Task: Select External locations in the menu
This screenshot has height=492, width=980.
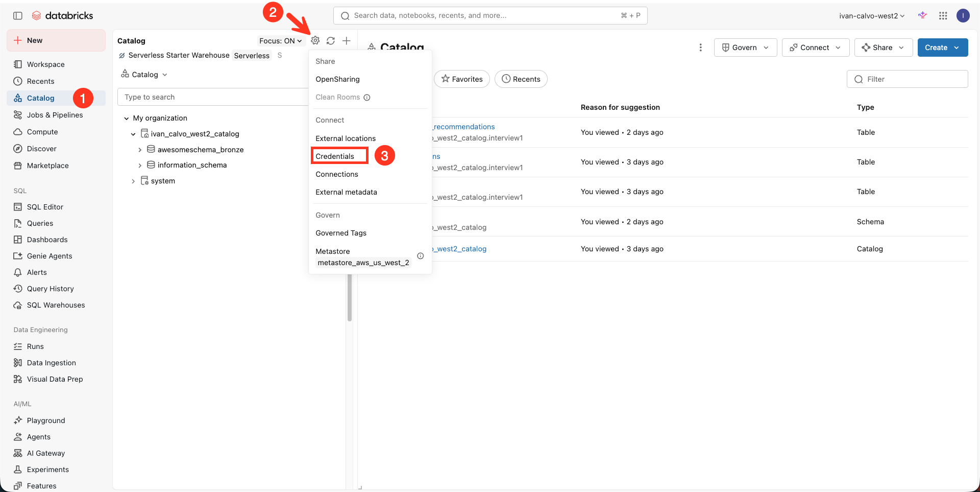Action: (346, 138)
